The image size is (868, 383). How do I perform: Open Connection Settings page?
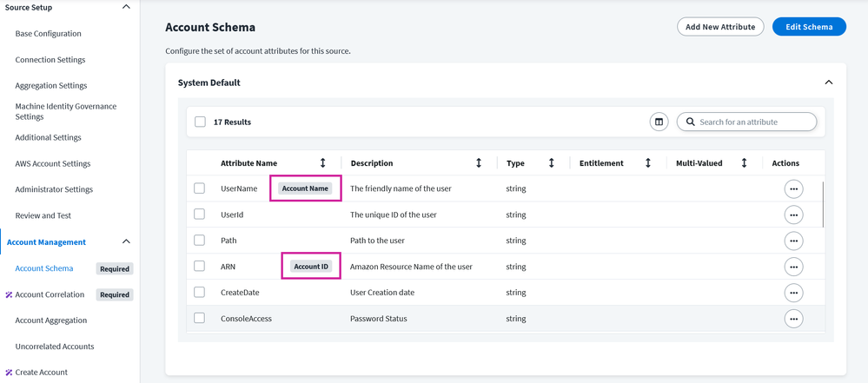[x=50, y=60]
